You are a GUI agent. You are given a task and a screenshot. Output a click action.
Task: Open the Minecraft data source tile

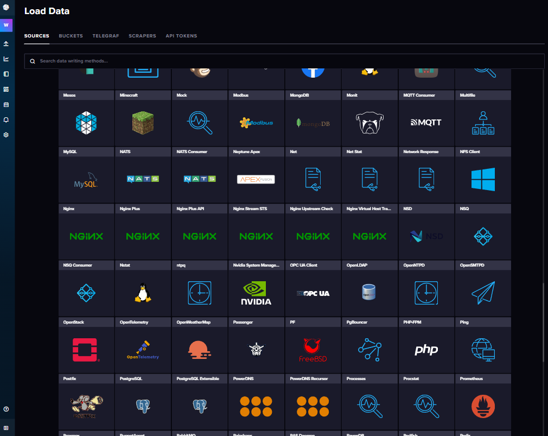point(143,118)
